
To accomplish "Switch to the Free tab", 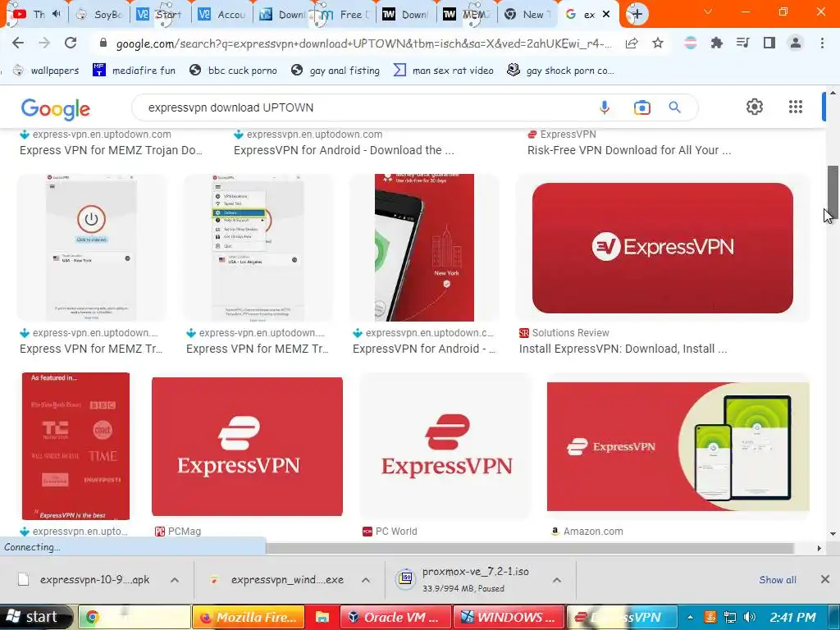I will click(345, 15).
